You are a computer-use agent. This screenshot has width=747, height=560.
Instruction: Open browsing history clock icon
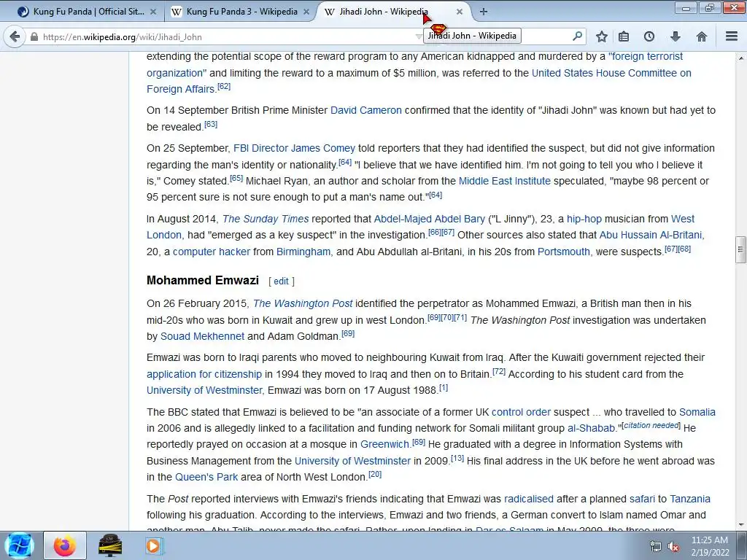pyautogui.click(x=649, y=36)
